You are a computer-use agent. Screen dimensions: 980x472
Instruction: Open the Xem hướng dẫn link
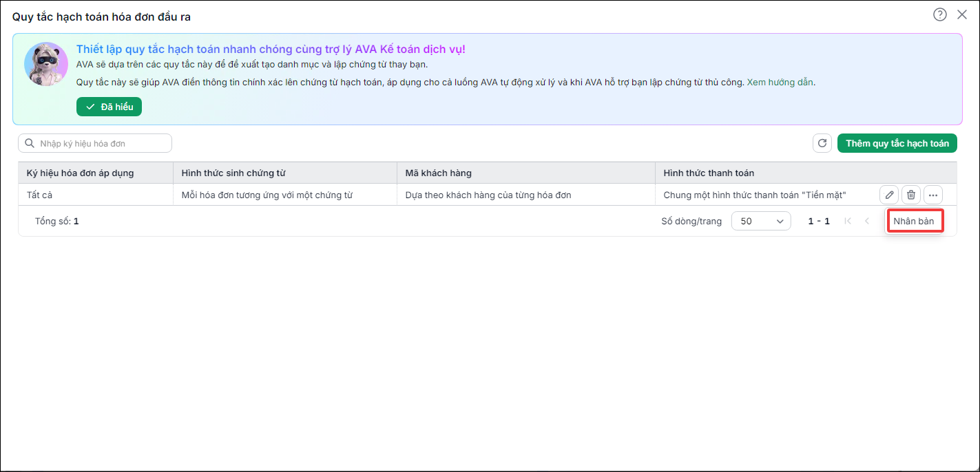pos(780,82)
